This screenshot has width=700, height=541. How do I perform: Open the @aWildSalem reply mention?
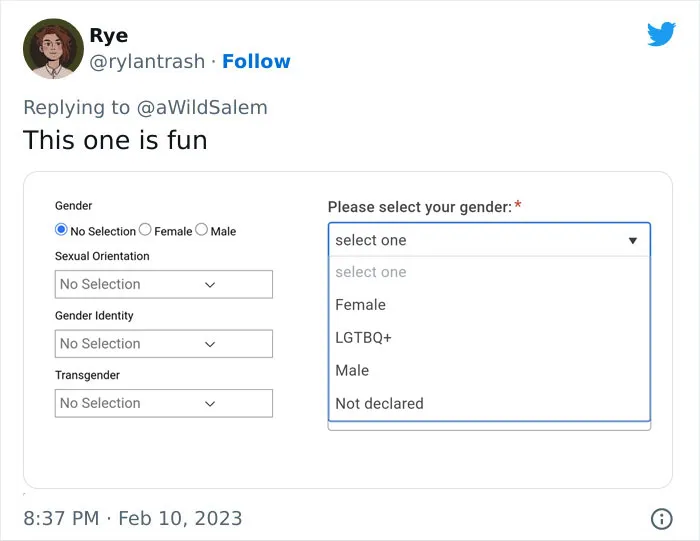click(x=202, y=108)
